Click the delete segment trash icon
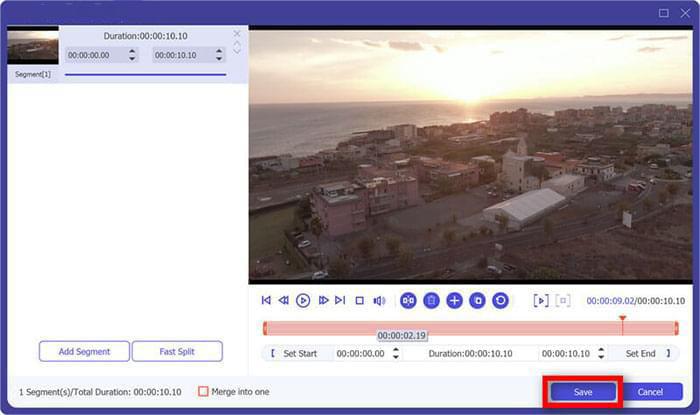Image resolution: width=700 pixels, height=415 pixels. (x=431, y=301)
